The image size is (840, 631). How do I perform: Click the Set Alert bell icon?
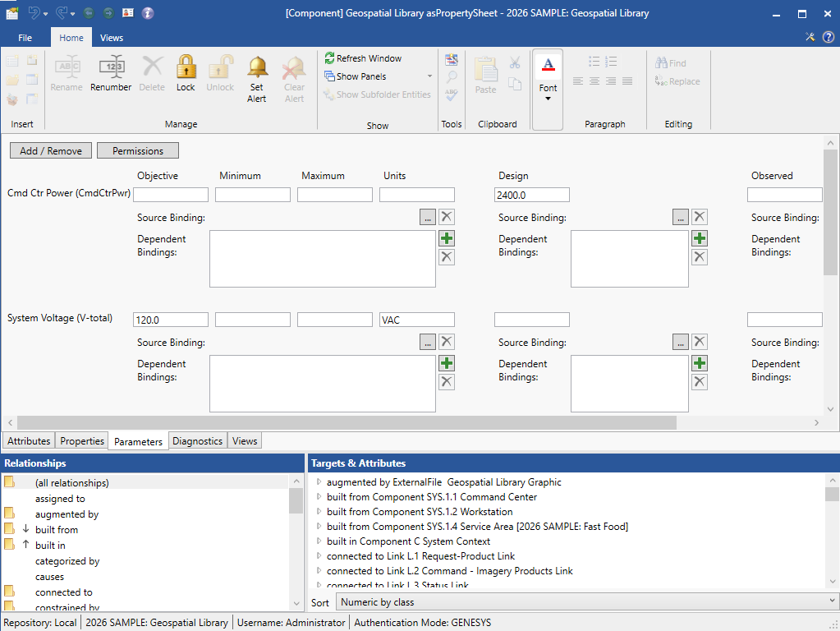click(257, 68)
